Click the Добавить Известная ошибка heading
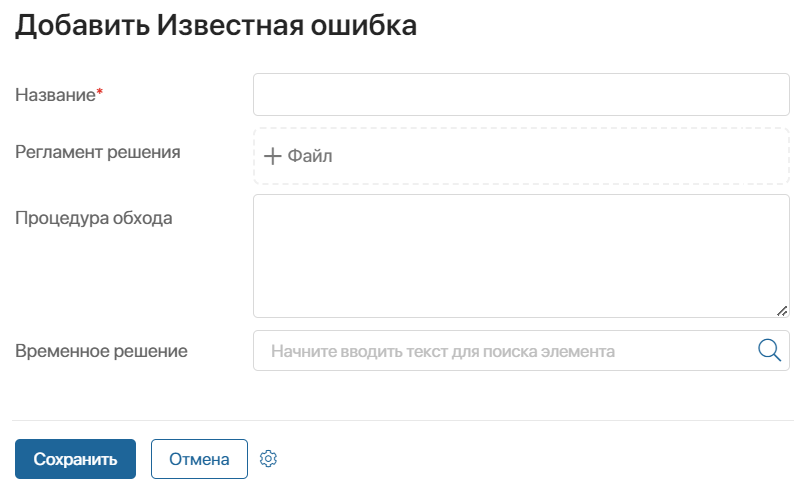Screen dimensions: 794x487 click(216, 25)
